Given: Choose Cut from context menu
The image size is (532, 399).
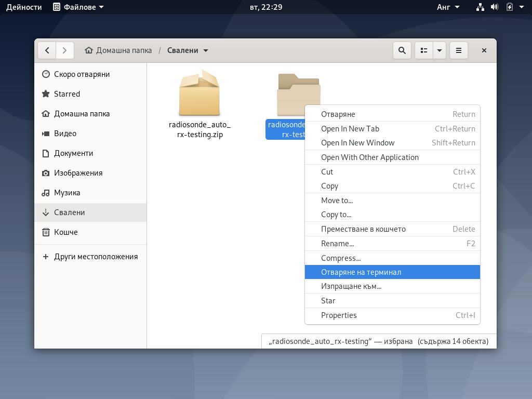Looking at the screenshot, I should [x=393, y=171].
